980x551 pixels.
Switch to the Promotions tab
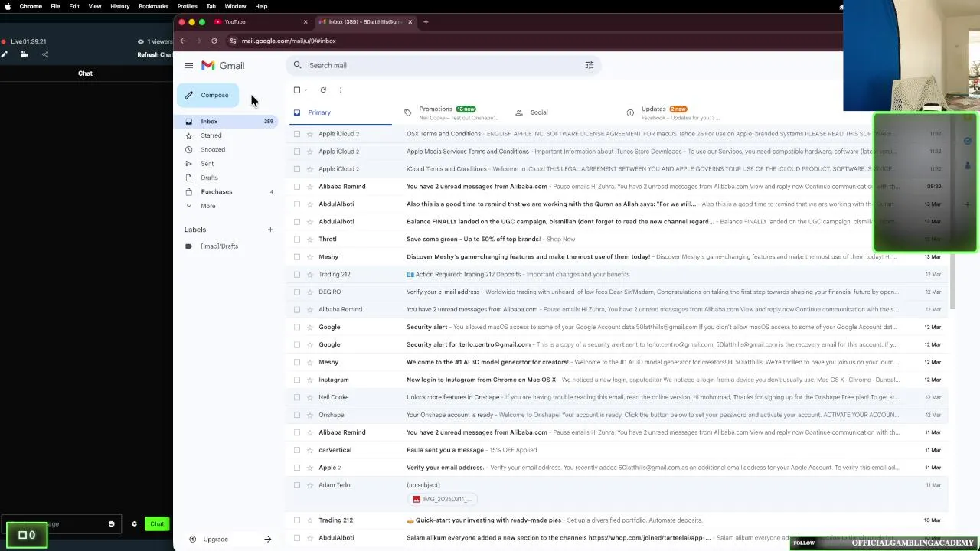click(452, 112)
